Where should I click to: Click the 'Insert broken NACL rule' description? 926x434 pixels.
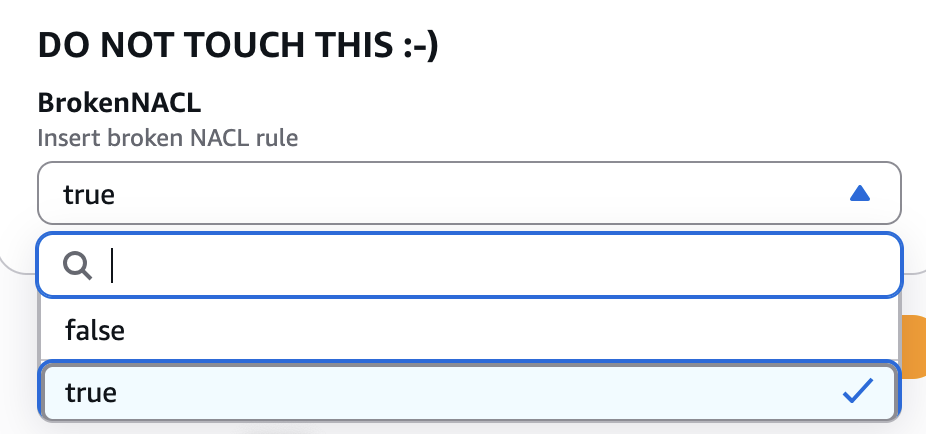point(168,138)
